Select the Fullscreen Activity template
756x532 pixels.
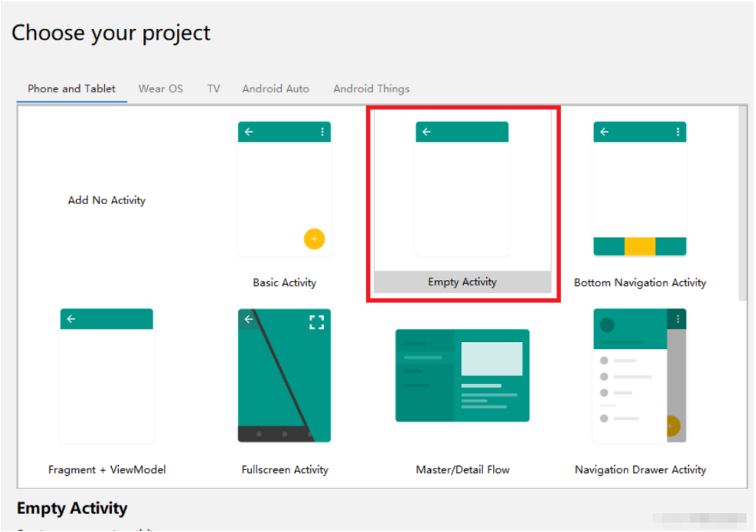284,376
